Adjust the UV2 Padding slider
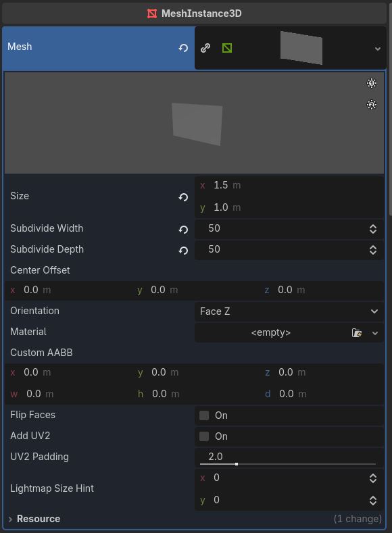The width and height of the screenshot is (392, 533). 288,464
